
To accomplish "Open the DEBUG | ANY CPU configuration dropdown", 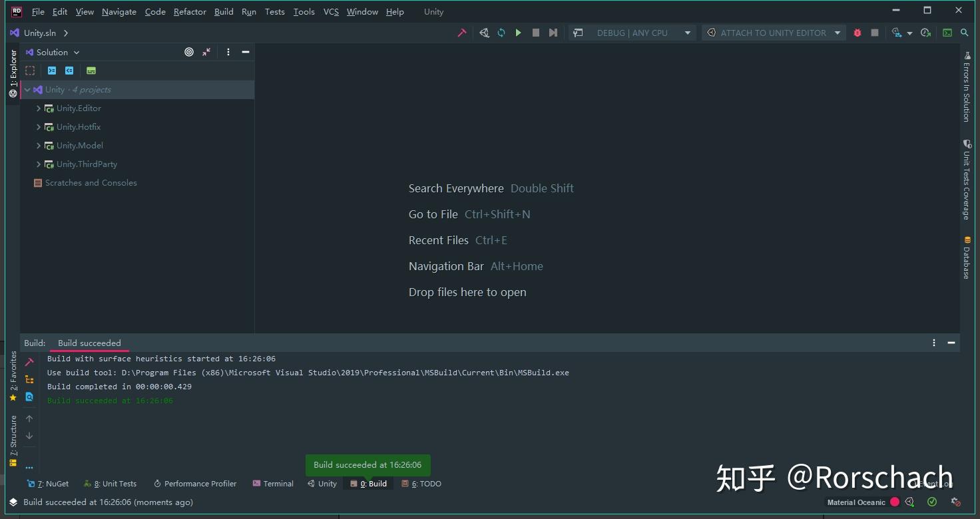I will tap(632, 33).
